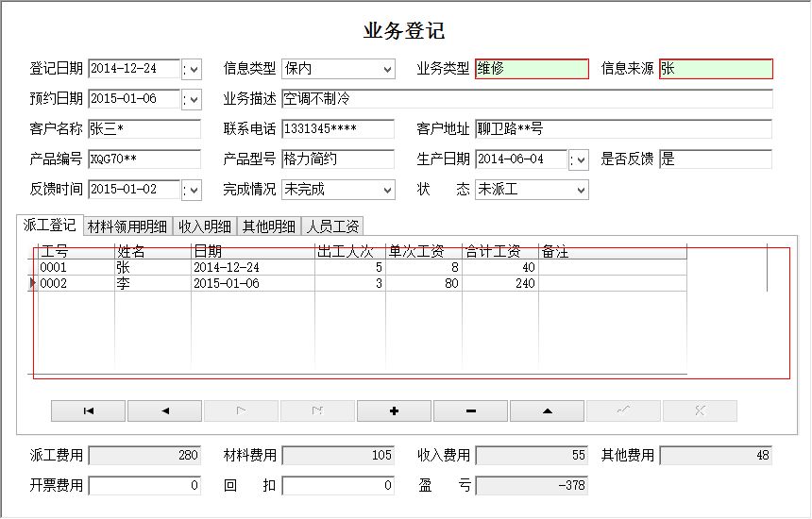Click the last record navigator button
812x519 pixels.
click(317, 410)
